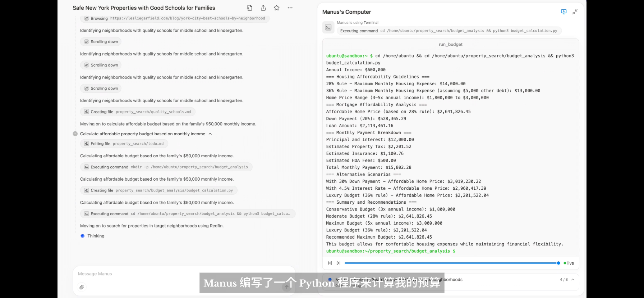Click the Message Manus input field
This screenshot has width=644, height=298.
pyautogui.click(x=184, y=274)
